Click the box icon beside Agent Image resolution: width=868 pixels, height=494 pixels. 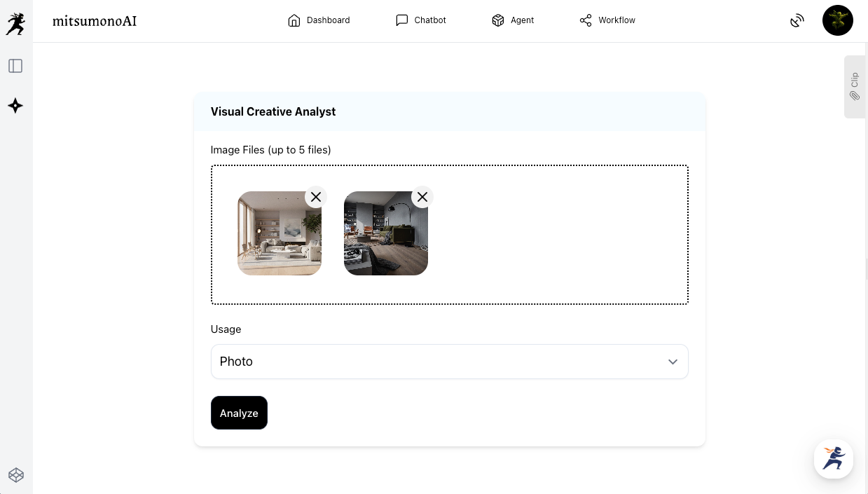point(498,20)
